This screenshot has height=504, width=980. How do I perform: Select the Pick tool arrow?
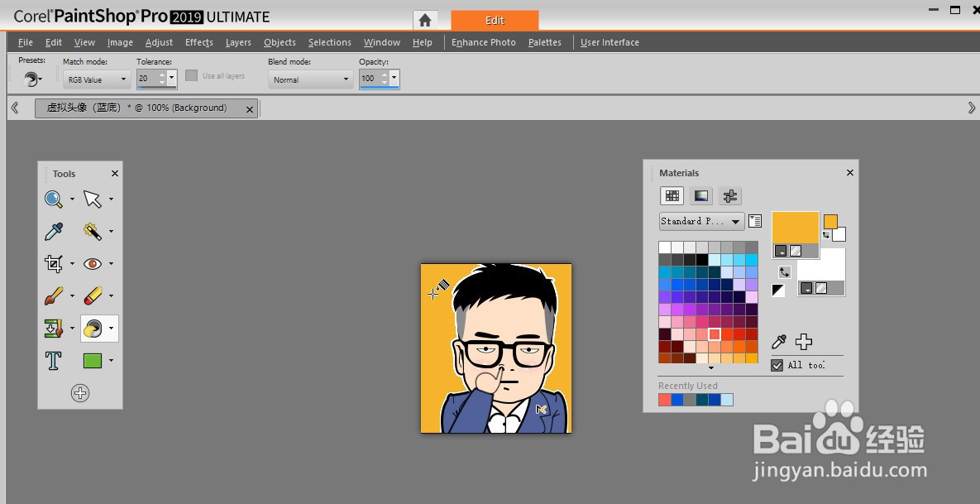pyautogui.click(x=93, y=199)
